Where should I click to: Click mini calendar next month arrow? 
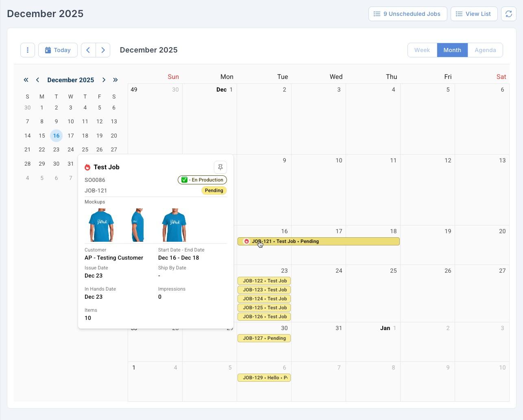[104, 80]
